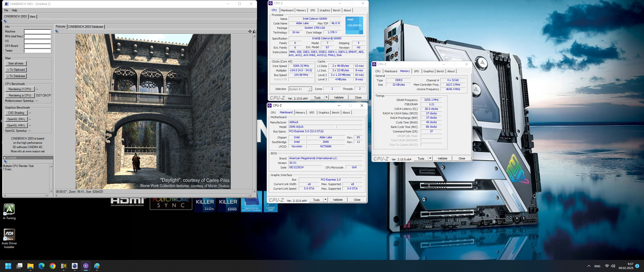Viewport: 644px width, 272px height.
Task: Open the Graphics tab in the Memory CPU-Z window
Action: (x=428, y=71)
